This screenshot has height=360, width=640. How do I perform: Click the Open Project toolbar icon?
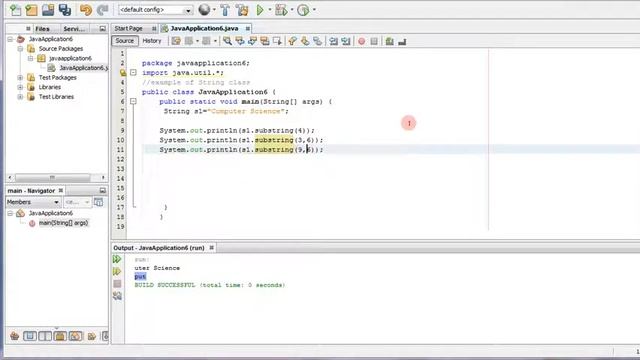(48, 10)
